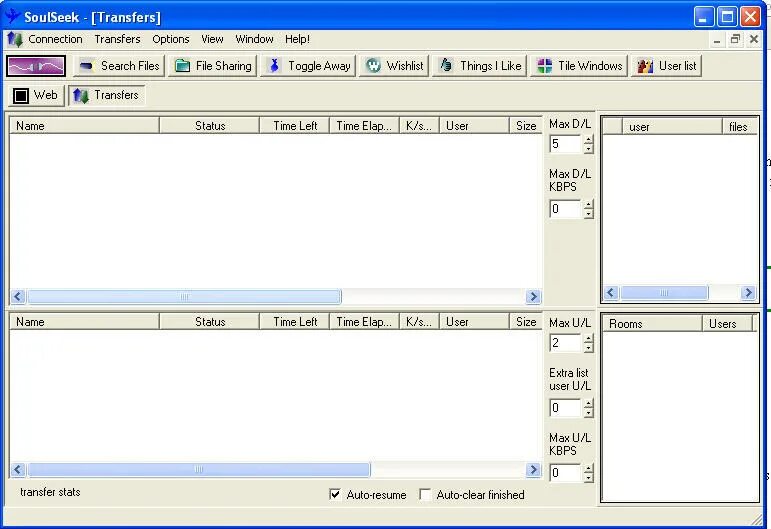Click the Max U/L input field

(566, 343)
